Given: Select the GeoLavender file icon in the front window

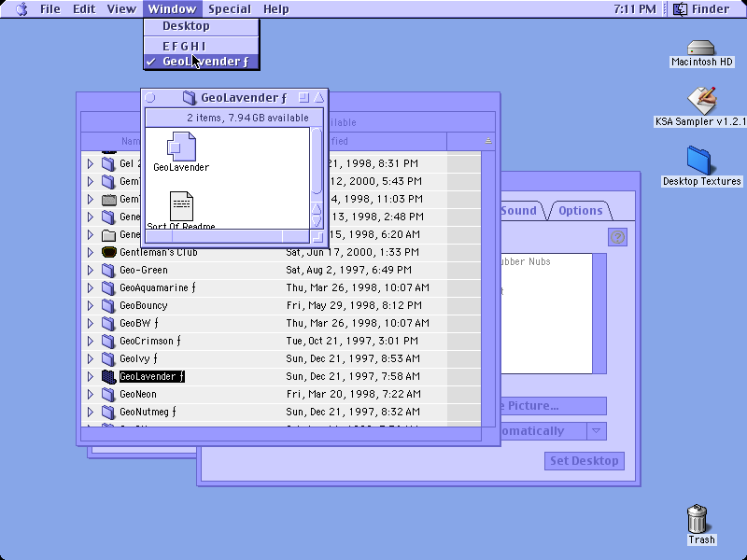Looking at the screenshot, I should tap(181, 147).
